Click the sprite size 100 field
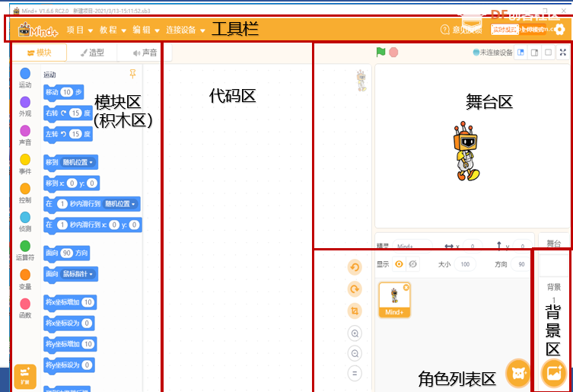Viewport: 573px width, 392px height. pos(465,264)
